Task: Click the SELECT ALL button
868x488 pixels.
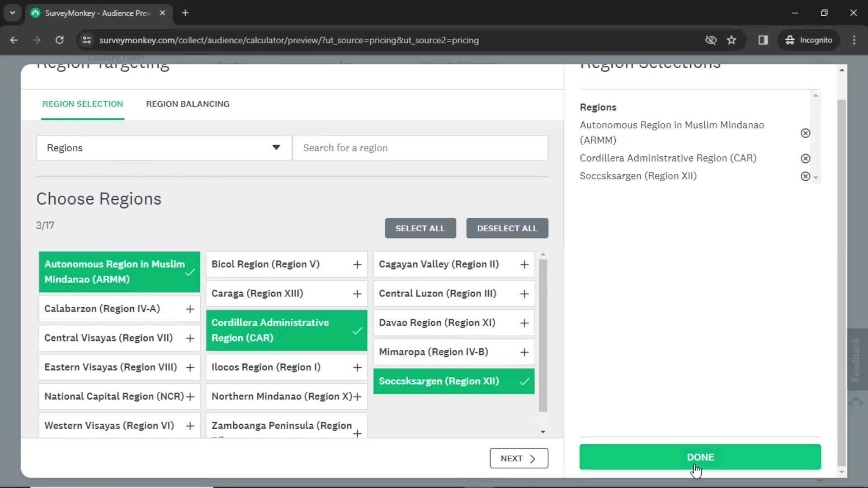Action: (x=420, y=228)
